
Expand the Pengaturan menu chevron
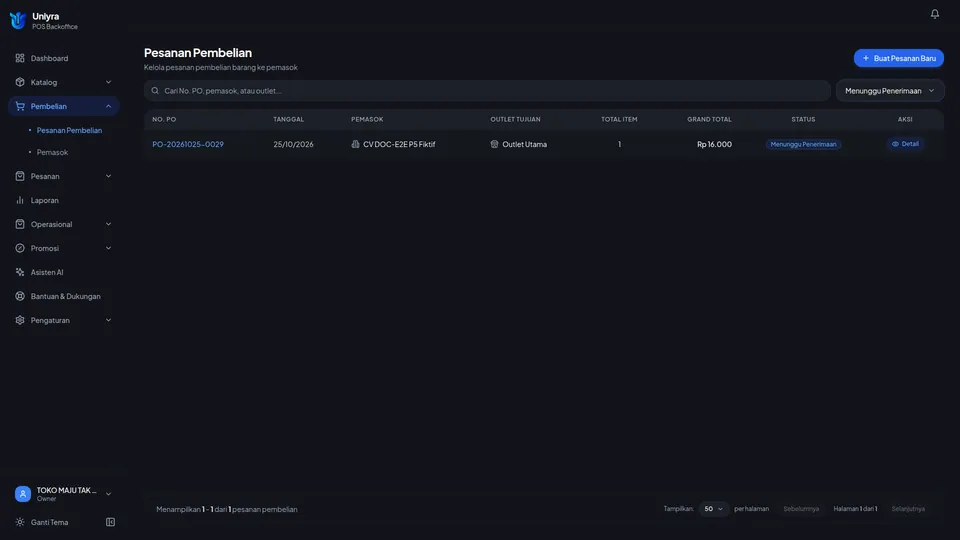[x=108, y=320]
